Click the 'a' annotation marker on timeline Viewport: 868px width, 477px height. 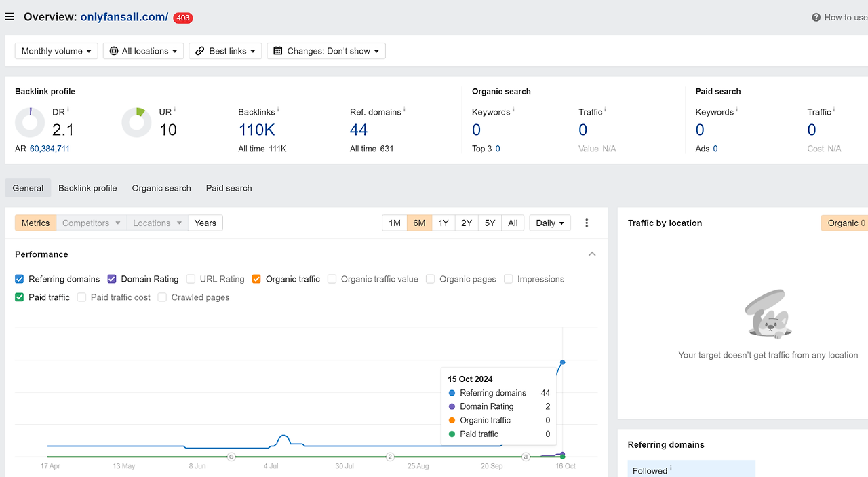[x=526, y=457]
